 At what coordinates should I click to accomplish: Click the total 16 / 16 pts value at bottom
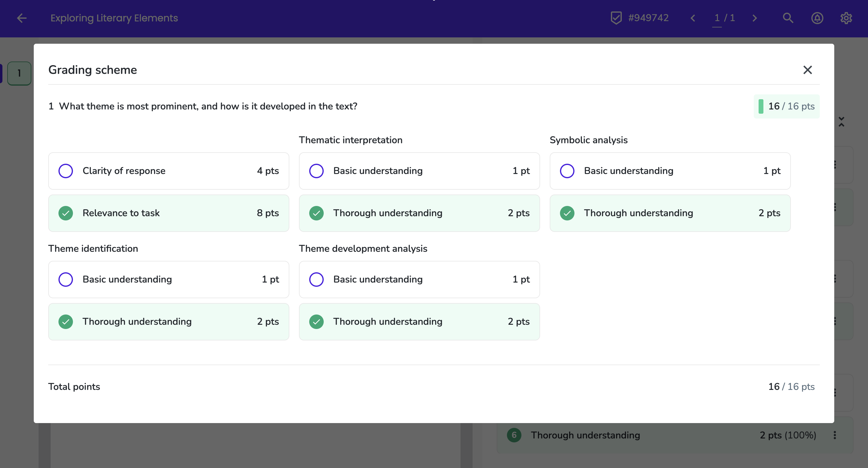click(791, 386)
